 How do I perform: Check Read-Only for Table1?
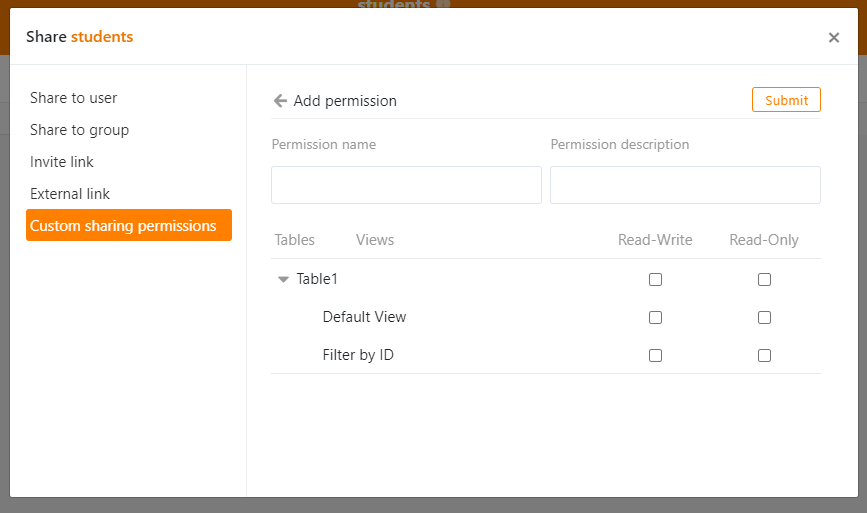click(764, 280)
